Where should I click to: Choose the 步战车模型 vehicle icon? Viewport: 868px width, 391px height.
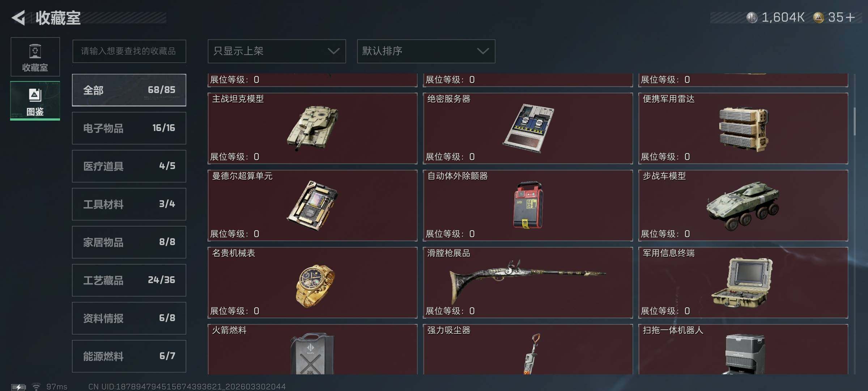pos(743,205)
